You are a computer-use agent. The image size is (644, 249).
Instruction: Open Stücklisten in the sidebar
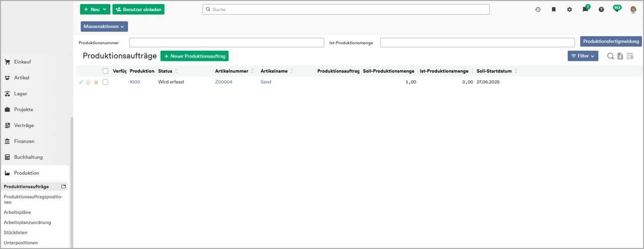16,232
